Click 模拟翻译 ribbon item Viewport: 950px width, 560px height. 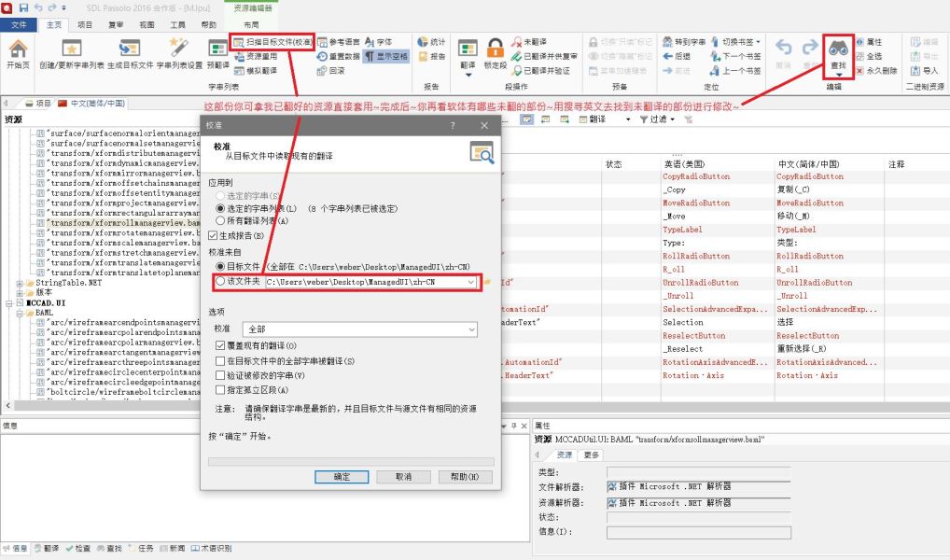[x=256, y=71]
